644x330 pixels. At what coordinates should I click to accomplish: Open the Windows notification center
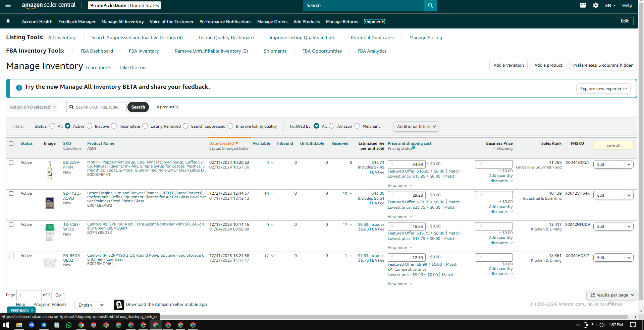(633, 325)
